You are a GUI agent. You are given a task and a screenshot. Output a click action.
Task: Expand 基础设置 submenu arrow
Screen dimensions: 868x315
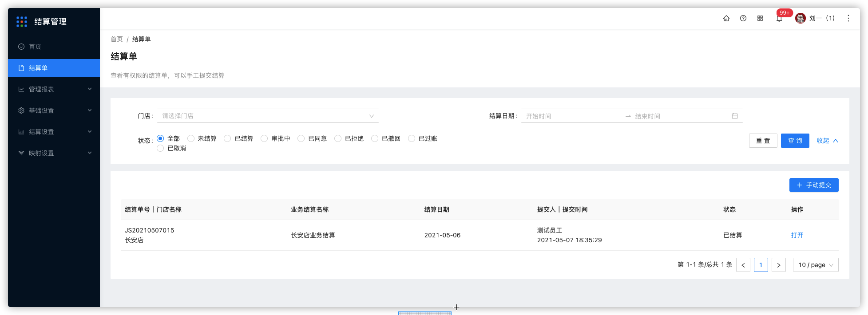90,110
